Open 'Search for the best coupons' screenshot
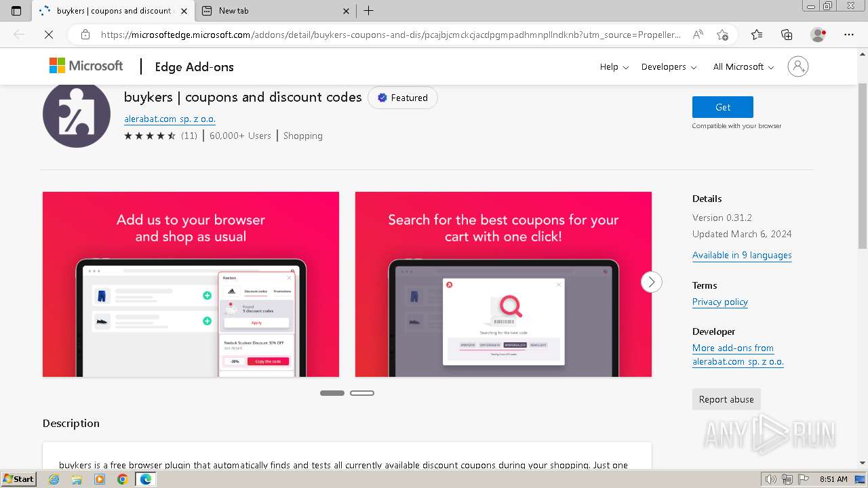868x488 pixels. 503,284
